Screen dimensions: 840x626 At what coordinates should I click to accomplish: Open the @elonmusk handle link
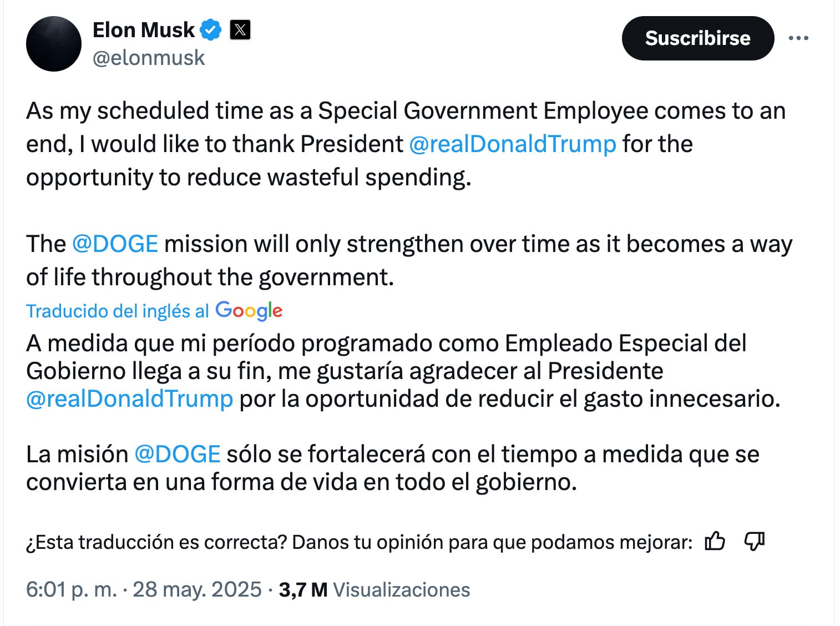coord(149,58)
